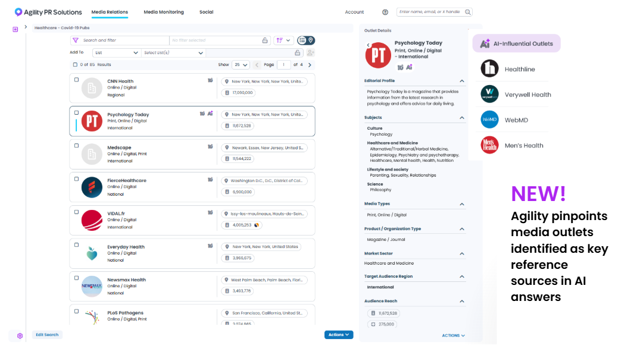Click the PLoS Pathogens logo
This screenshot has width=640, height=364.
[92, 317]
